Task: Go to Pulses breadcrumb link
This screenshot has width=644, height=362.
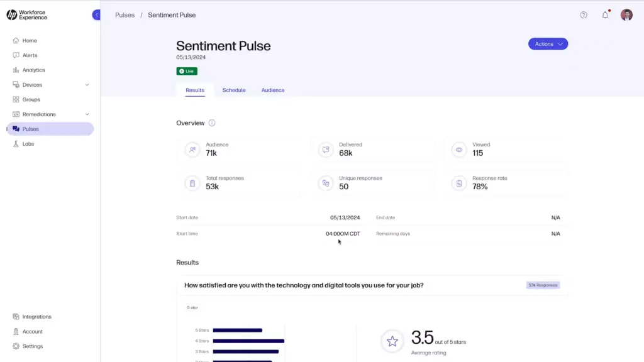Action: coord(125,15)
